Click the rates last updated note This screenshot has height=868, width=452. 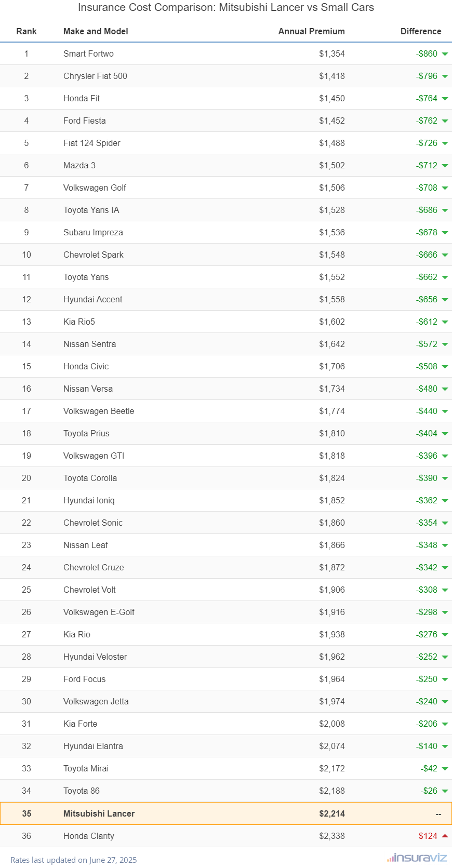(x=74, y=860)
